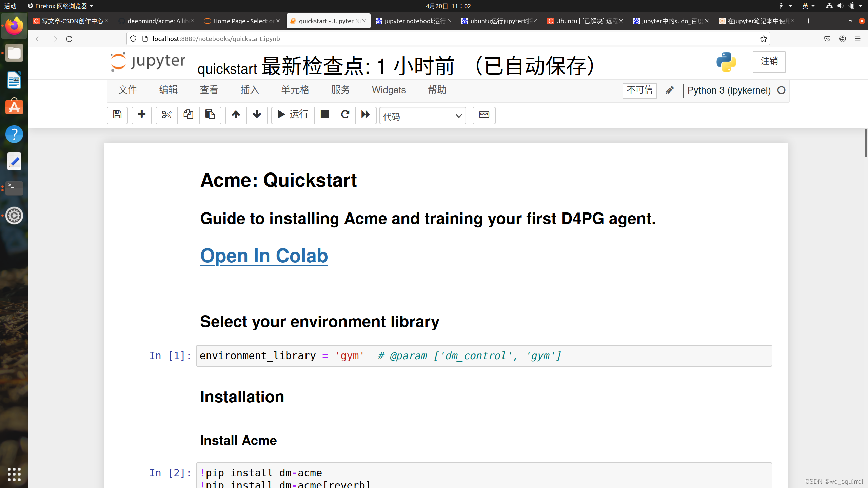Open Help in the dock
The height and width of the screenshot is (488, 868).
click(x=14, y=134)
